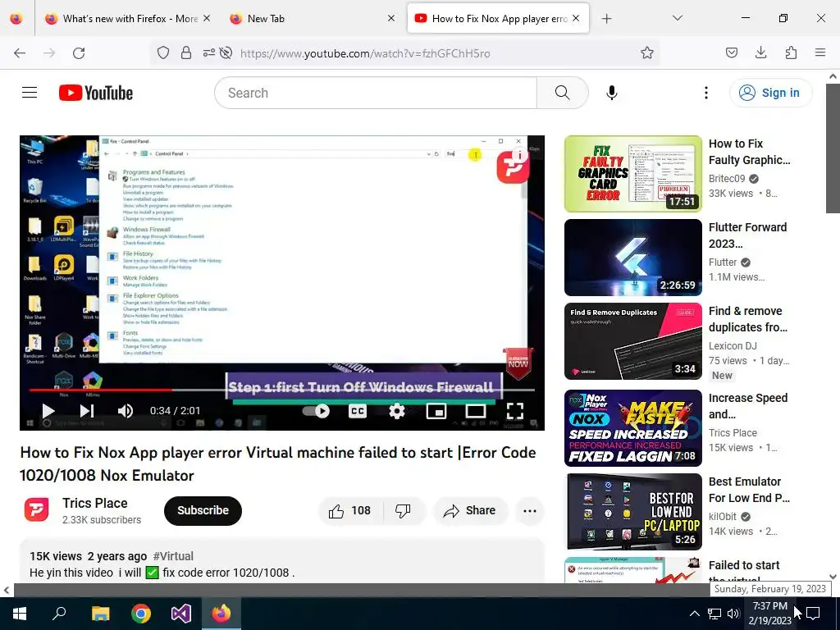840x630 pixels.
Task: Open Increase Speed Nox video thumbnail
Action: pyautogui.click(x=632, y=428)
